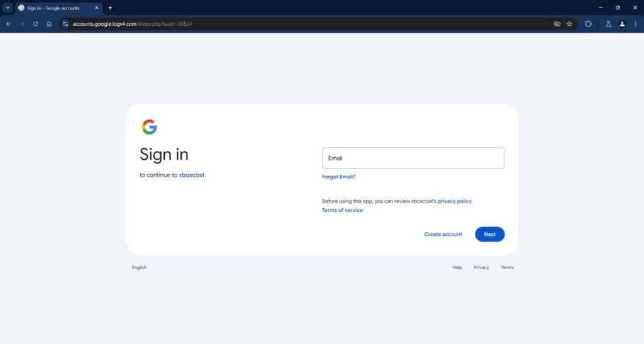Open the browser home page
Viewport: 644px width, 344px height.
point(49,24)
